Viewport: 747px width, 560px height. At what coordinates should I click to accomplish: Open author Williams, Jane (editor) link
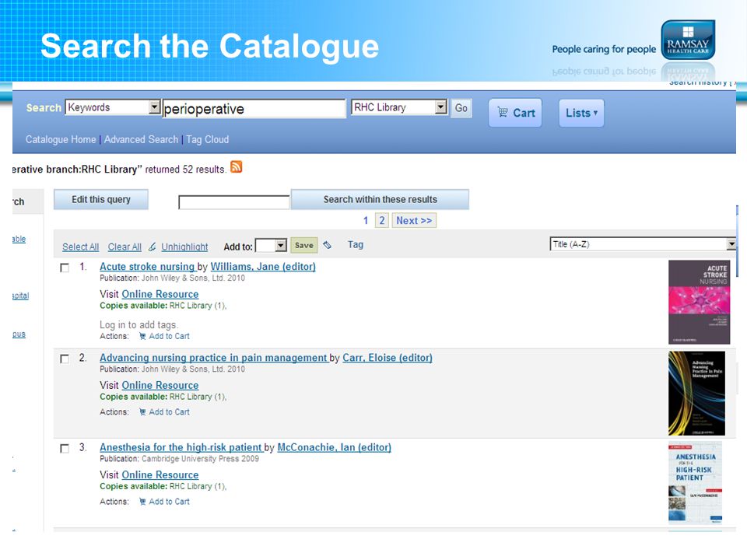tap(263, 267)
